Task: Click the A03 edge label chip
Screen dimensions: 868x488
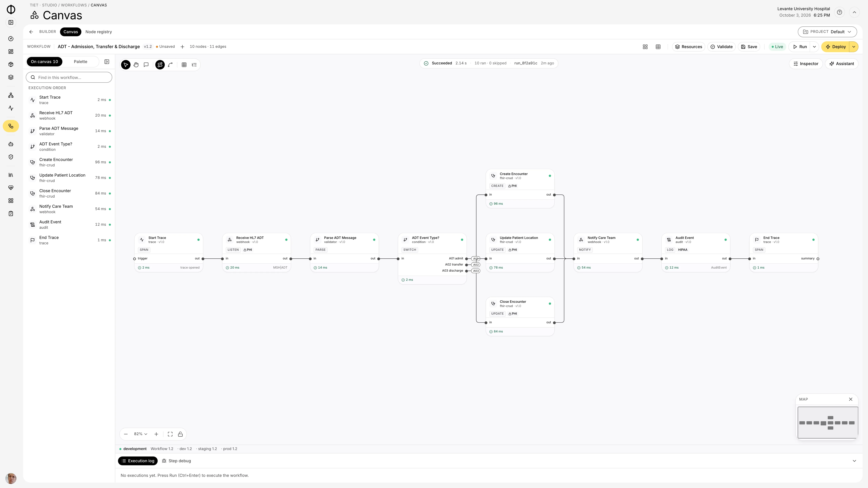Action: (x=476, y=271)
